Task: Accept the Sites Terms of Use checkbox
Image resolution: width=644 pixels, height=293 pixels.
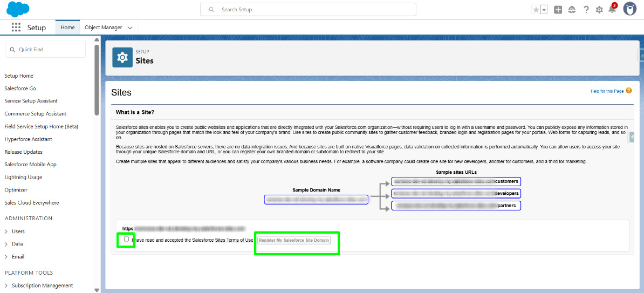Action: 126,239
